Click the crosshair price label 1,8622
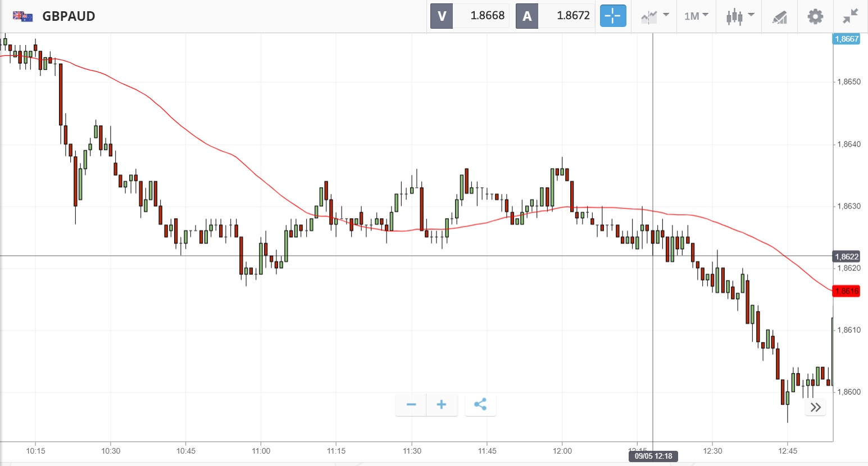This screenshot has width=868, height=466. pyautogui.click(x=847, y=257)
